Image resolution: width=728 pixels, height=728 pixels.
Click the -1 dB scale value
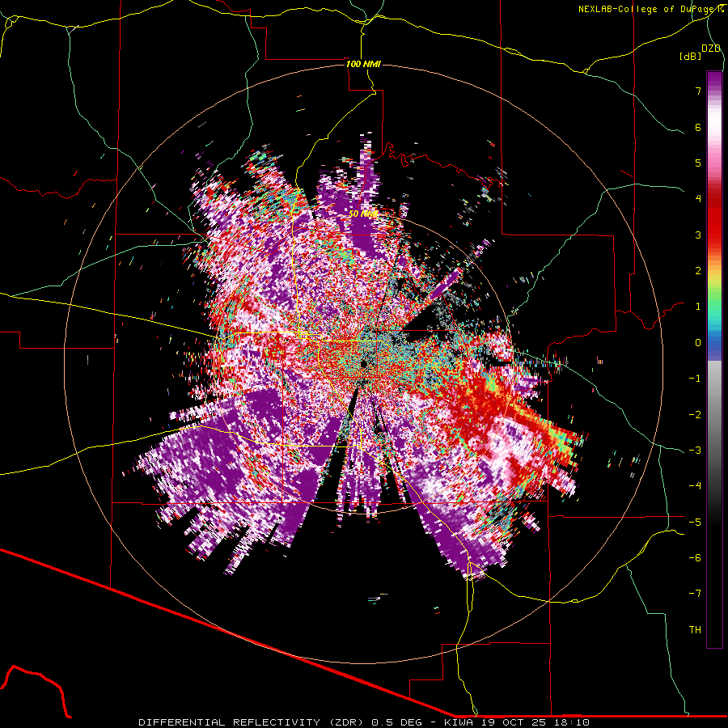tap(695, 379)
